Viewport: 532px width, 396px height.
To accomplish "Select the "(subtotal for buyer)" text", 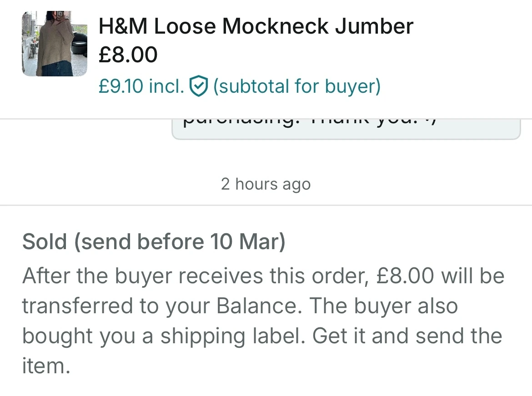I will (x=296, y=86).
